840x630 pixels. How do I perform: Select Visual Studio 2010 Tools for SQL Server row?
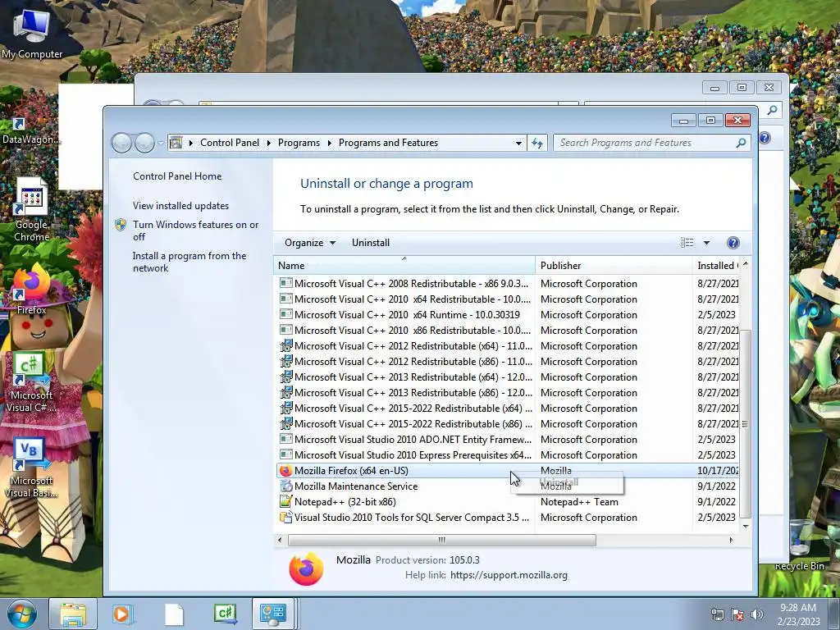[x=507, y=518]
